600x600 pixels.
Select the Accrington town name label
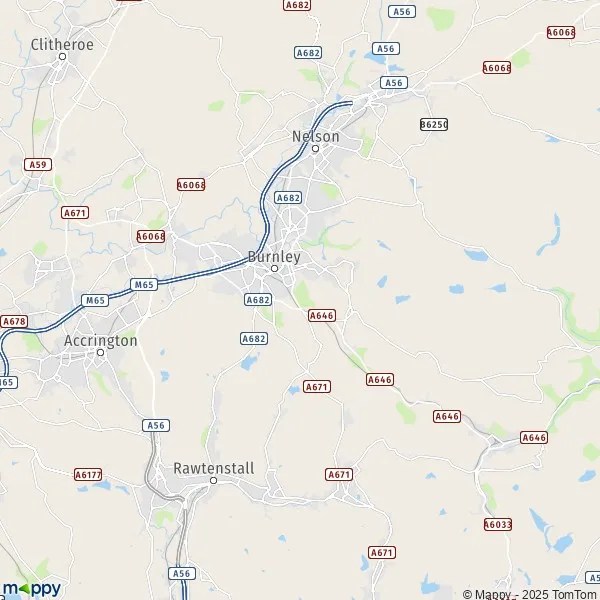pyautogui.click(x=101, y=341)
